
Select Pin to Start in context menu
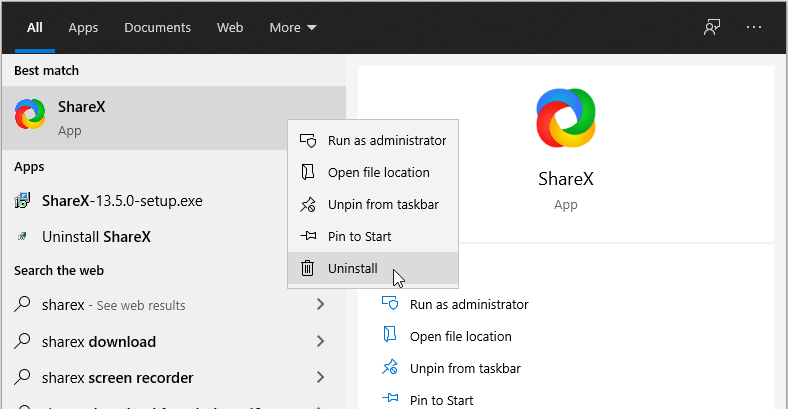click(x=359, y=236)
